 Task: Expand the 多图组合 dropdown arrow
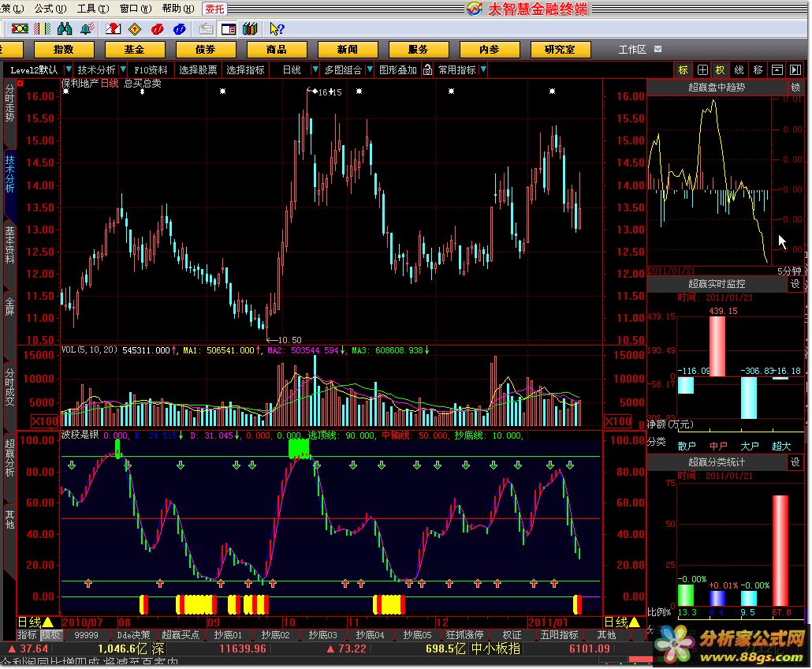pos(369,69)
